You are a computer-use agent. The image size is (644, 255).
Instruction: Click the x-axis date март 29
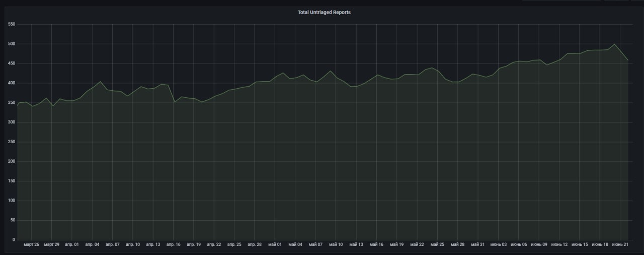(x=51, y=244)
